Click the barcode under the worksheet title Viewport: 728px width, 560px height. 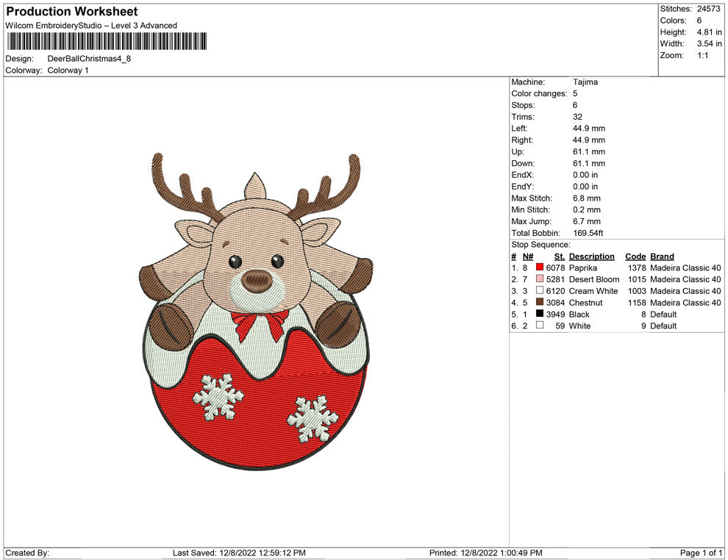(107, 41)
